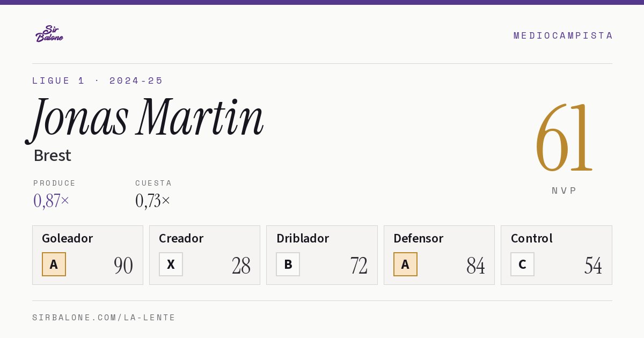Click the Control score 54

click(593, 266)
